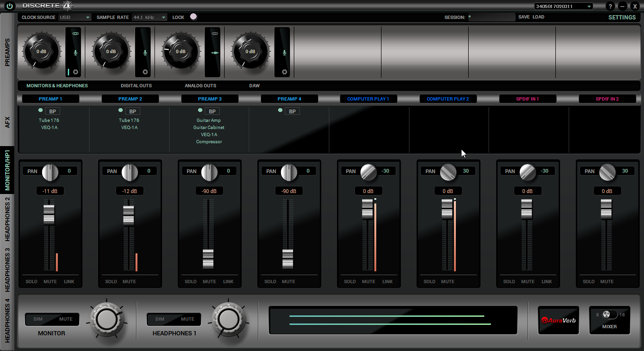Click Preamp 4 channel pan knob

click(x=289, y=172)
